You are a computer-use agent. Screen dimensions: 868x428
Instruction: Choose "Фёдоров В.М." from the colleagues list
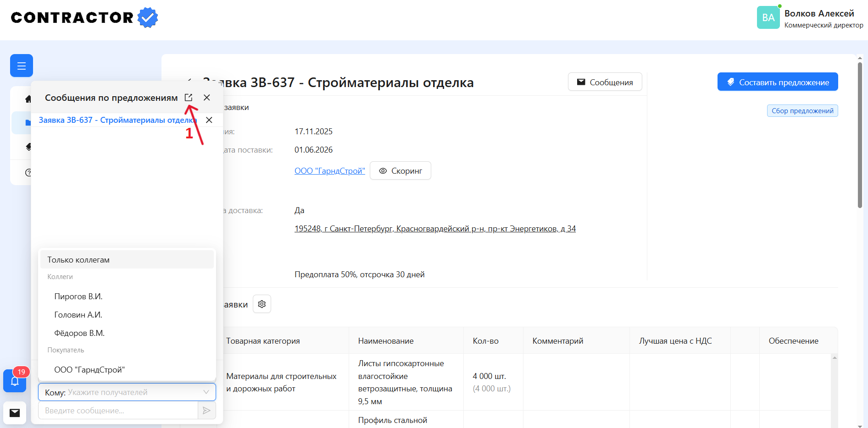79,333
